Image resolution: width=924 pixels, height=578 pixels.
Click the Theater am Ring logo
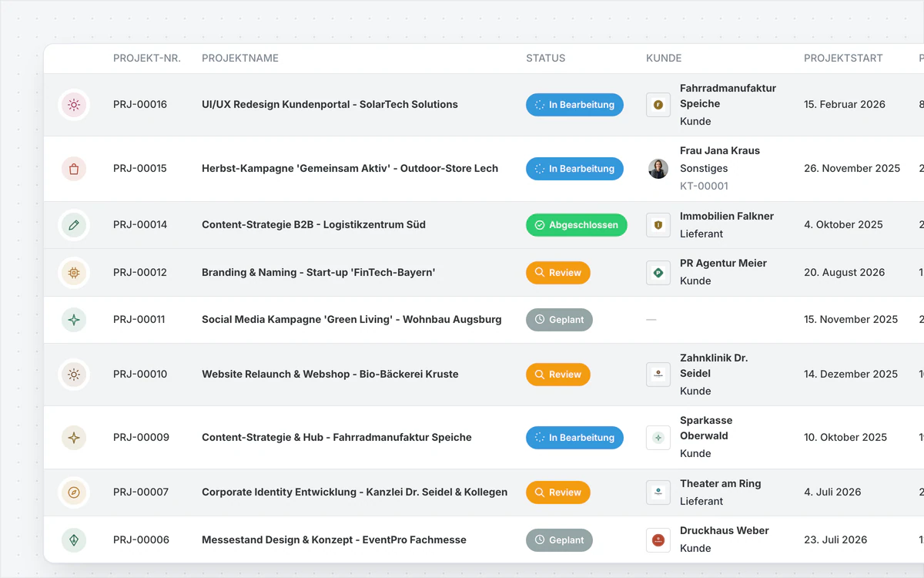point(658,492)
